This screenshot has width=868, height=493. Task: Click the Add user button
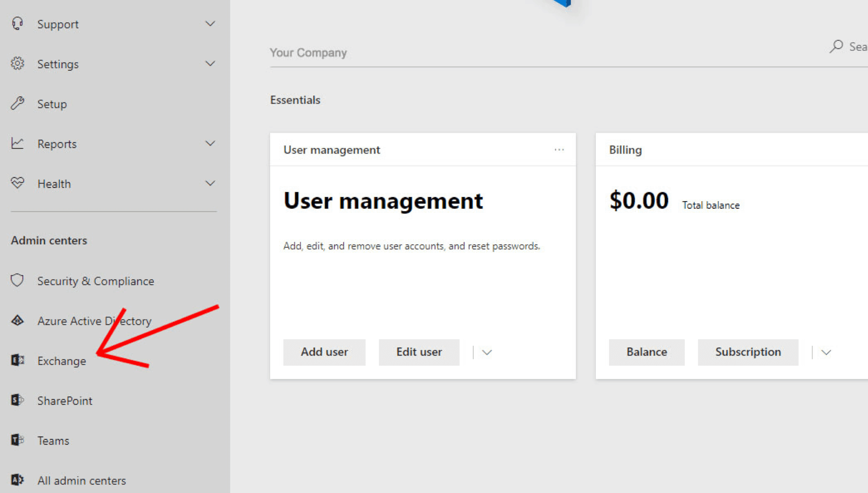pyautogui.click(x=324, y=352)
